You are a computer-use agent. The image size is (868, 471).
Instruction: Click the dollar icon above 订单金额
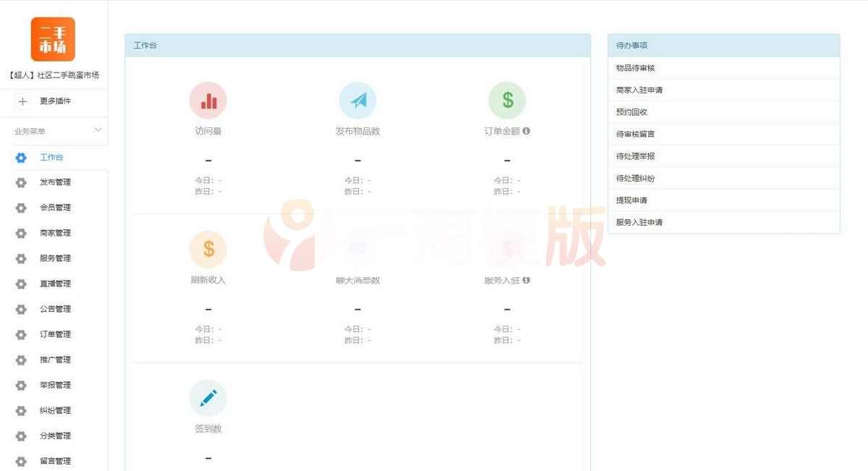coord(506,101)
